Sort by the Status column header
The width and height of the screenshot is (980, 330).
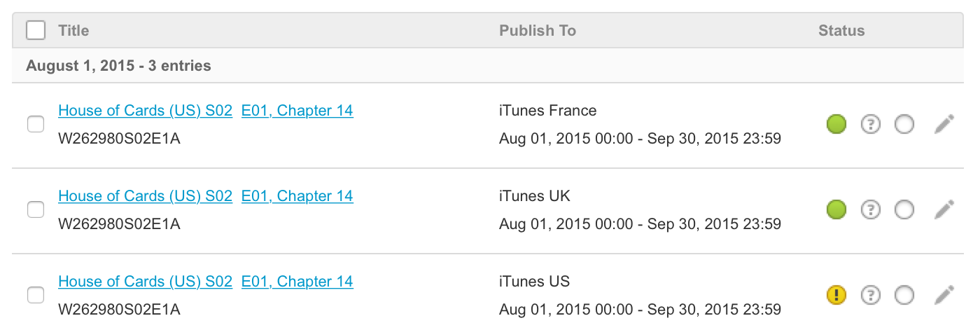841,31
